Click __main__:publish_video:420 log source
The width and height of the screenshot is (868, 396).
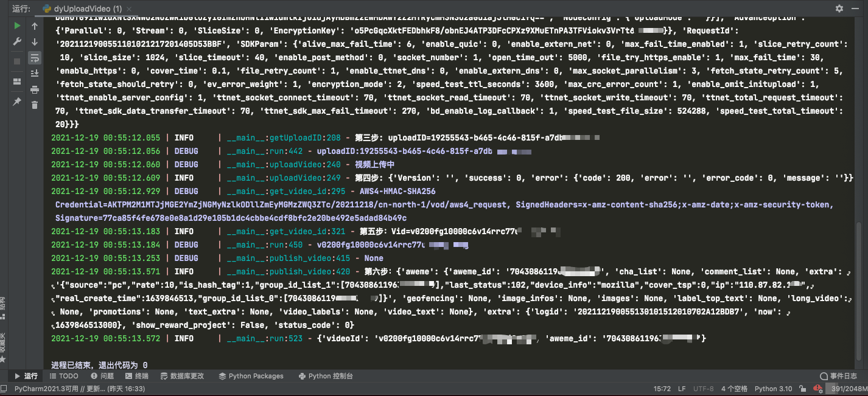pyautogui.click(x=288, y=272)
